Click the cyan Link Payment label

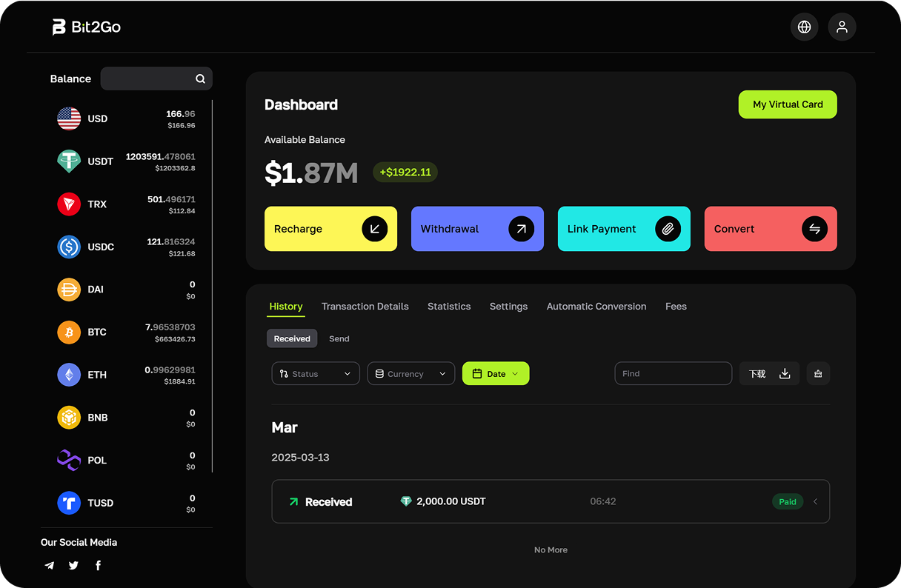point(602,229)
